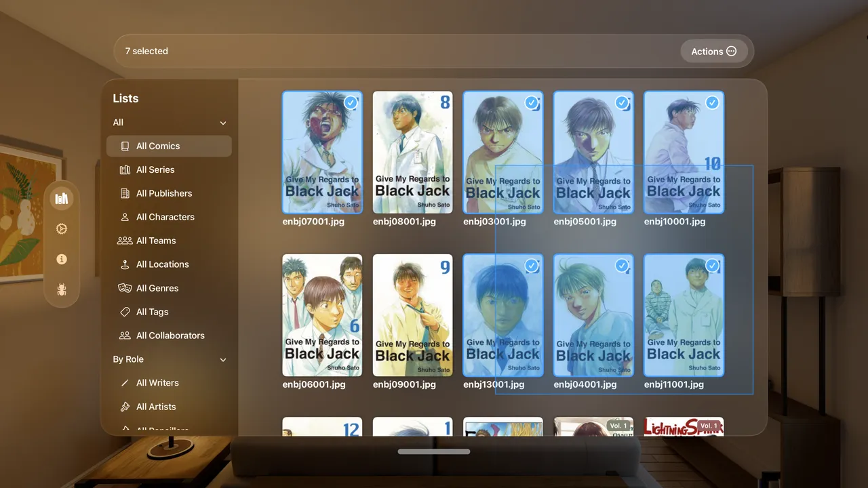Viewport: 868px width, 488px height.
Task: Click the enbj04001.jpg file name
Action: pyautogui.click(x=585, y=384)
